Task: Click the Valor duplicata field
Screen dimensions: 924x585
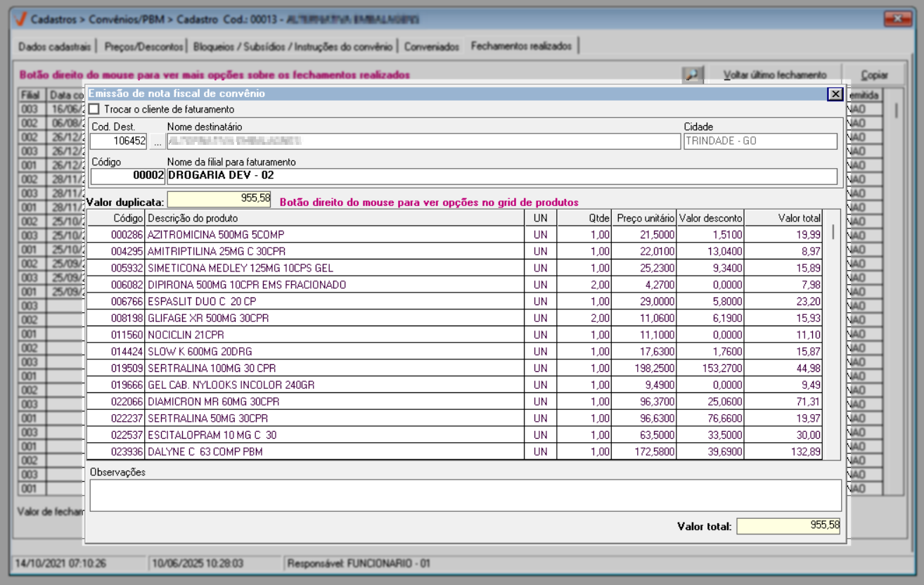Action: point(219,199)
